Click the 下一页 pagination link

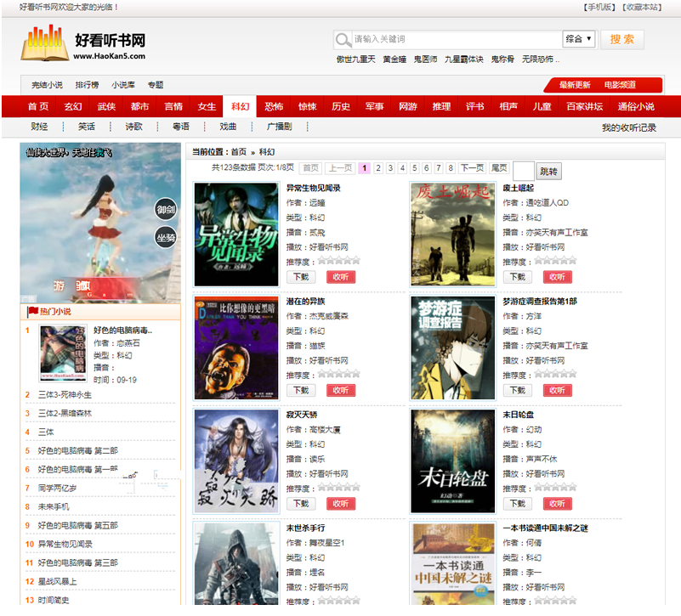click(x=472, y=168)
